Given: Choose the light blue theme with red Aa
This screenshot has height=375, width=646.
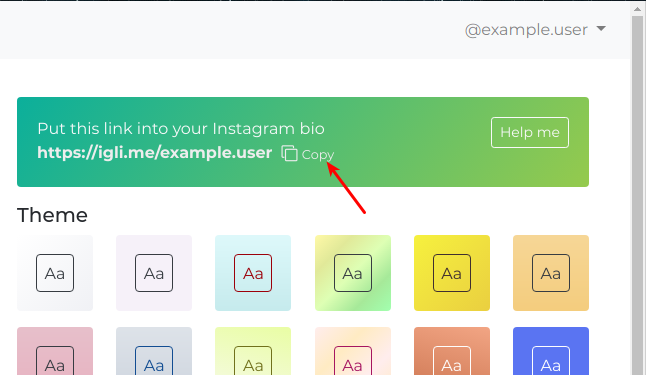Looking at the screenshot, I should point(253,273).
